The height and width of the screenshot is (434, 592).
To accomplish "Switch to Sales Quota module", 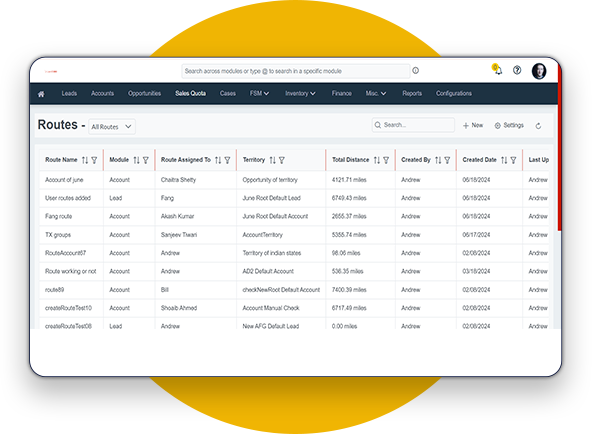I will (x=190, y=93).
